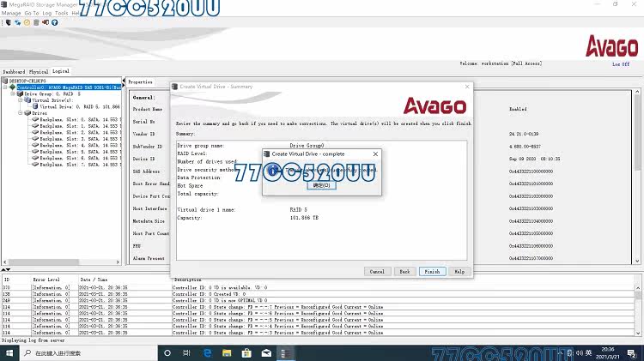Screen dimensions: 644x361
Task: Open the Tools menu
Action: point(61,13)
